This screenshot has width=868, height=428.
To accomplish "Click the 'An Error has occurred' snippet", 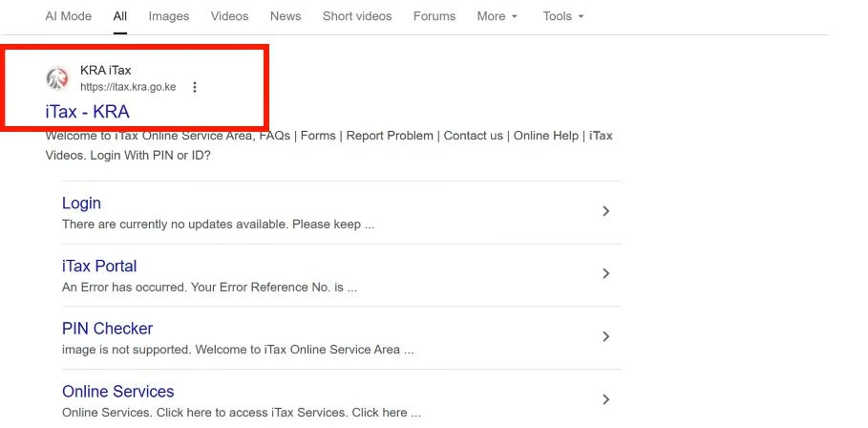I will pyautogui.click(x=209, y=288).
